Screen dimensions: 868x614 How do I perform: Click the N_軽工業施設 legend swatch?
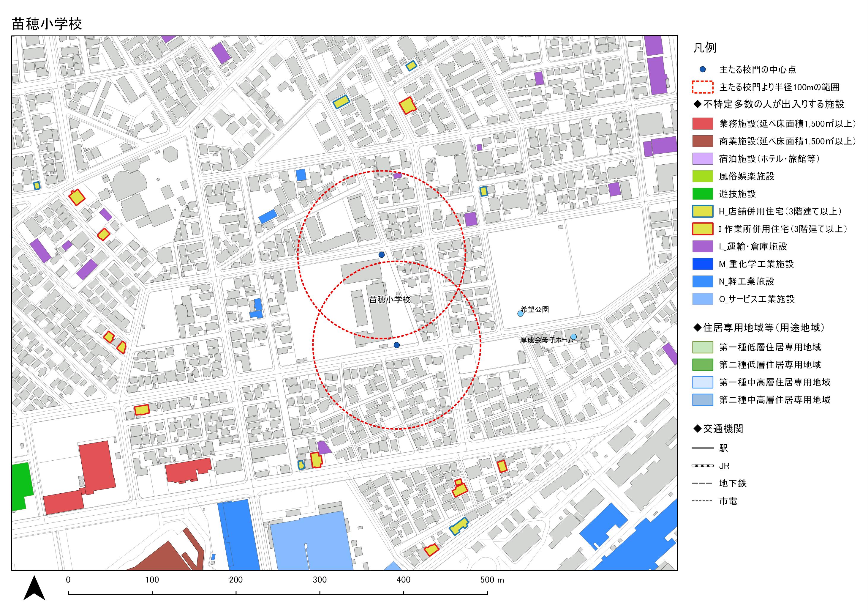(703, 281)
